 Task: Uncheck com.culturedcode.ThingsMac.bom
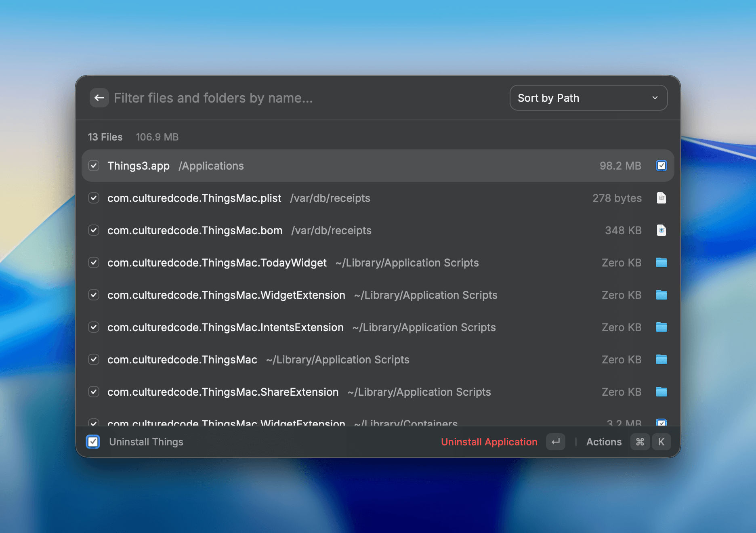(x=93, y=230)
